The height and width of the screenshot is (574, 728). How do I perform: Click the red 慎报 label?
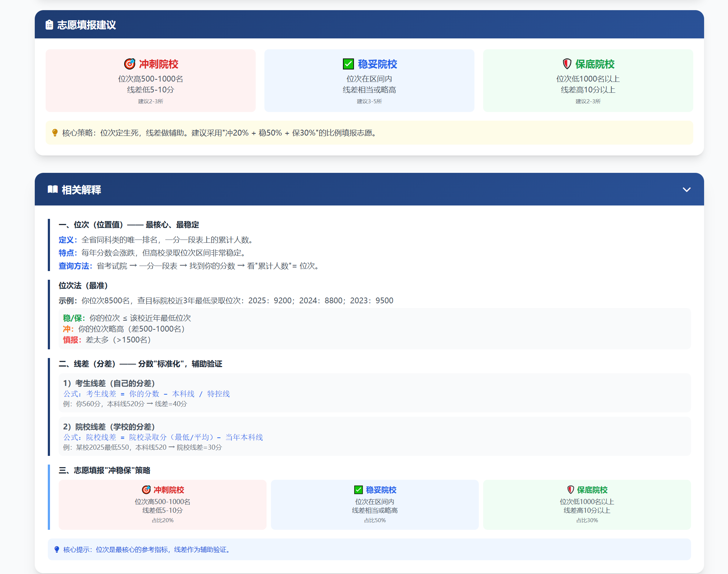72,340
